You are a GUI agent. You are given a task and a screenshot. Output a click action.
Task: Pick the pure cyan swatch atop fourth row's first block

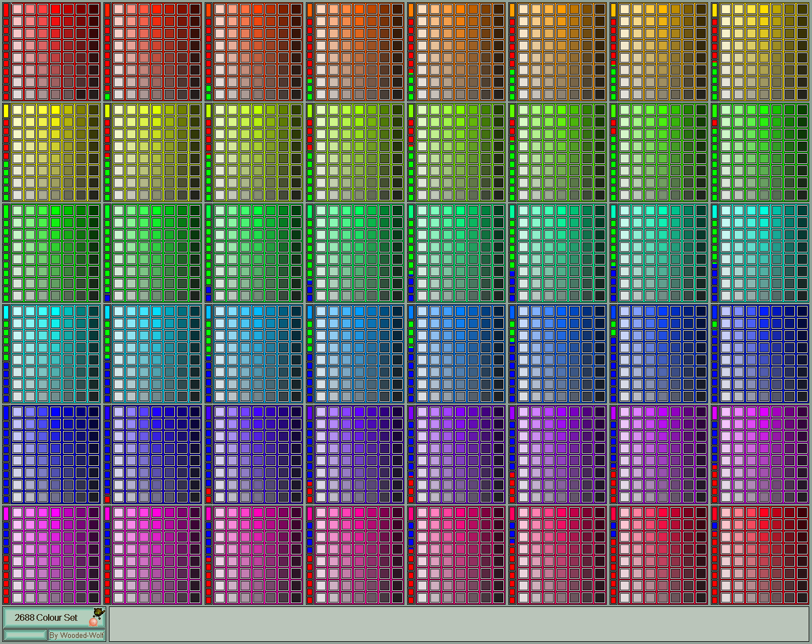55,311
